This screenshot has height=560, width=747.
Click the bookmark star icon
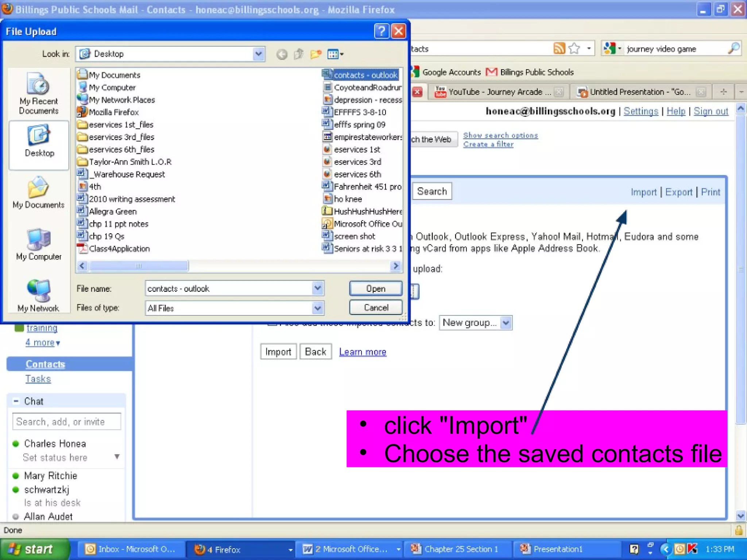574,48
